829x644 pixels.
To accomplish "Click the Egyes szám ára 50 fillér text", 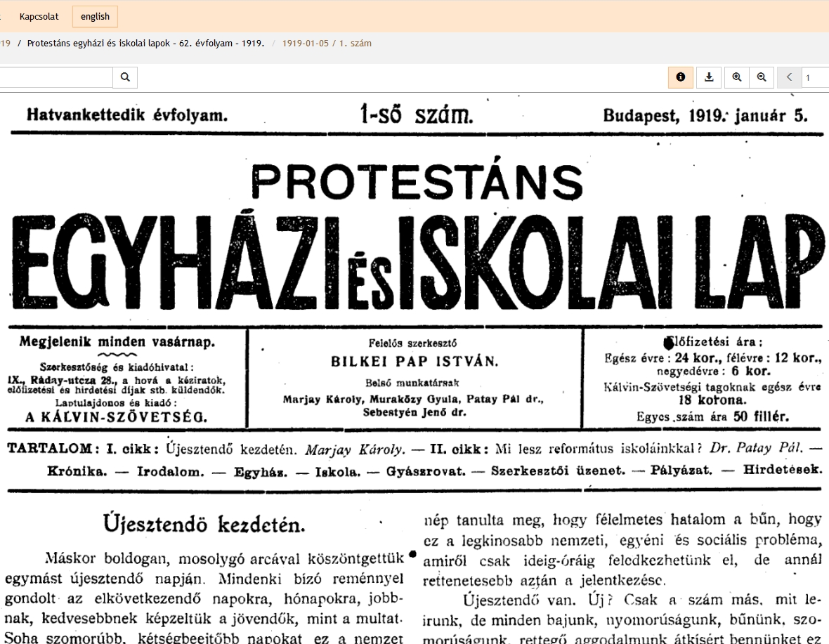I will coord(712,417).
